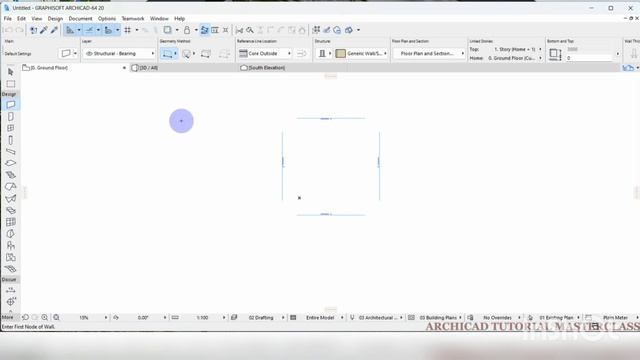Select the Stair tool in the toolbox

11,175
